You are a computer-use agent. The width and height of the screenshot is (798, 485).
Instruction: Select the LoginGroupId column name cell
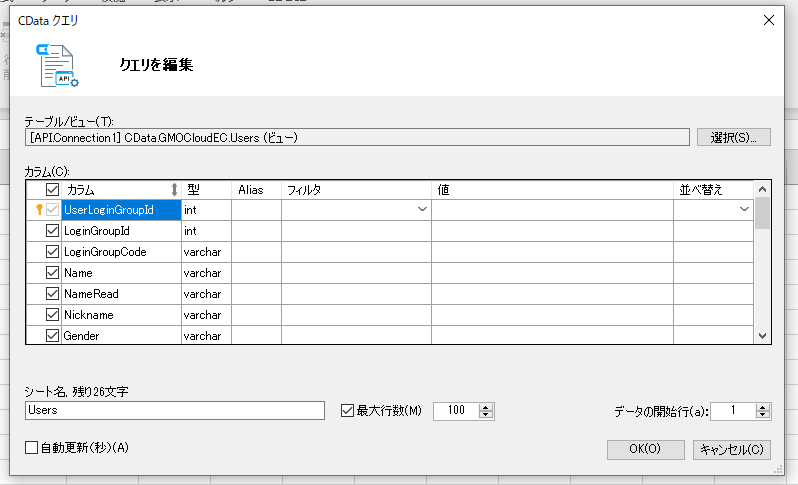click(x=121, y=231)
